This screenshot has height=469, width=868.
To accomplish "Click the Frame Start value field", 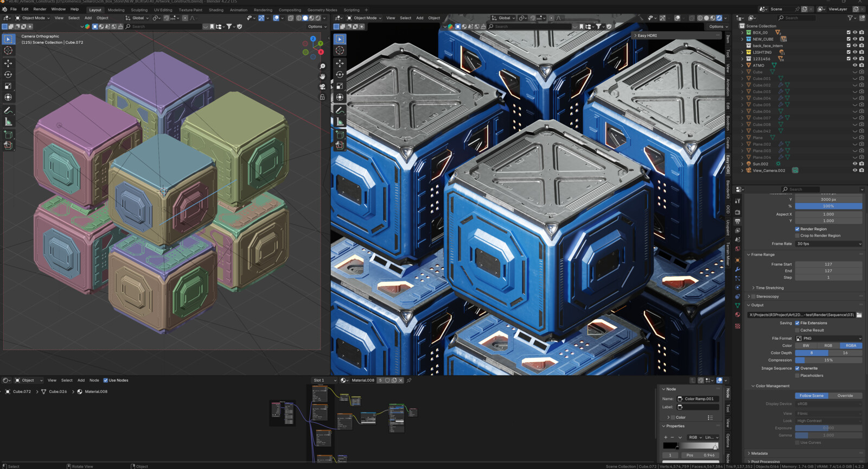I will [828, 264].
